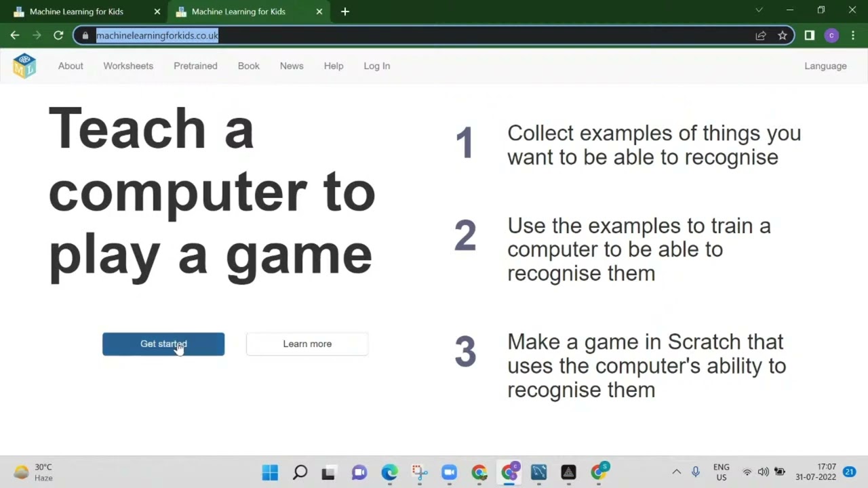
Task: Open a new browser tab with plus icon
Action: pyautogui.click(x=345, y=12)
